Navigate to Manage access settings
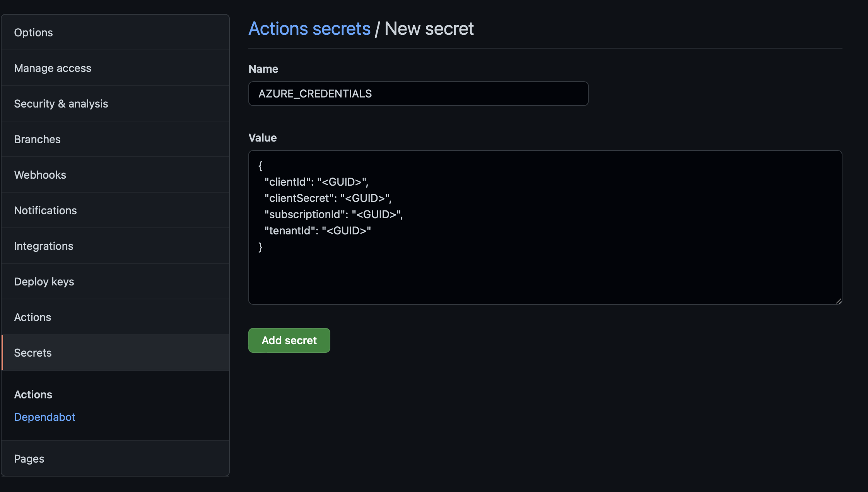This screenshot has width=868, height=492. [53, 68]
